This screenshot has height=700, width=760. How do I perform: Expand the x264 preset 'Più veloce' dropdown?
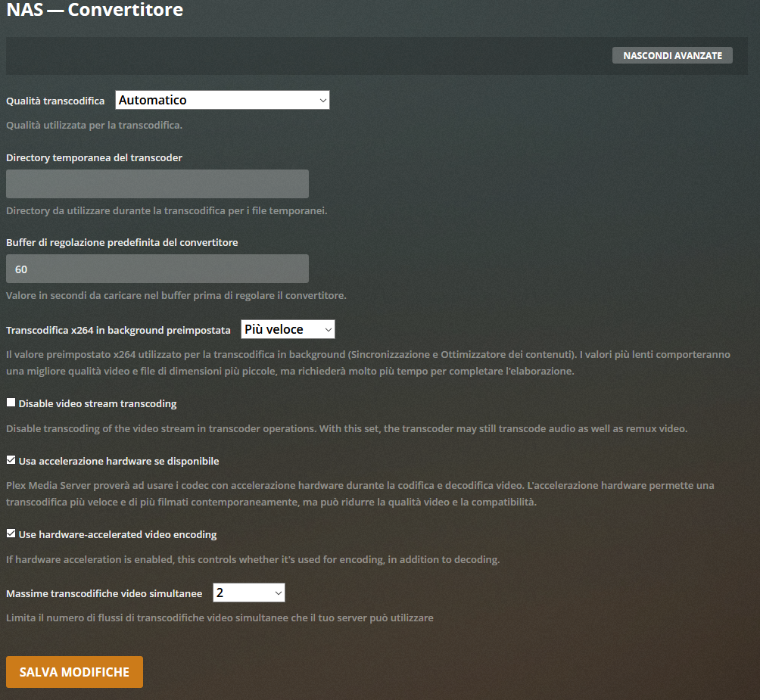[x=288, y=329]
